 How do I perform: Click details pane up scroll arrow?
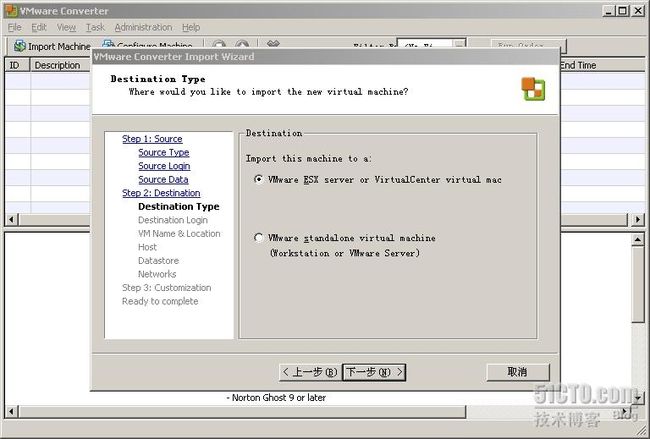pos(638,239)
